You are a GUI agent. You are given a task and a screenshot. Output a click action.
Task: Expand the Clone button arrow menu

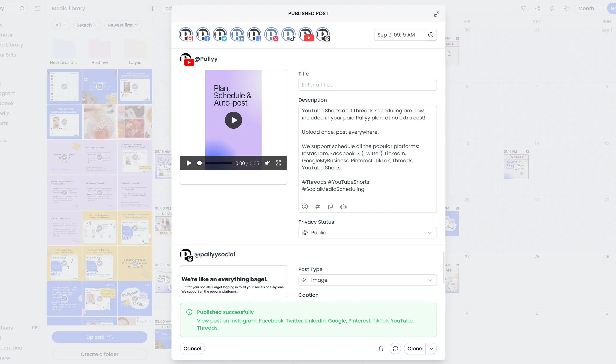pos(431,348)
